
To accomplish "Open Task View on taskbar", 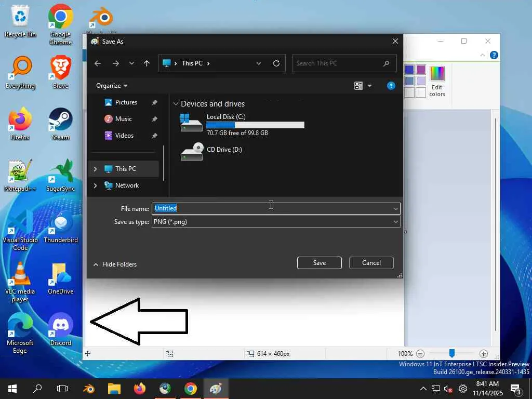I will (62, 389).
